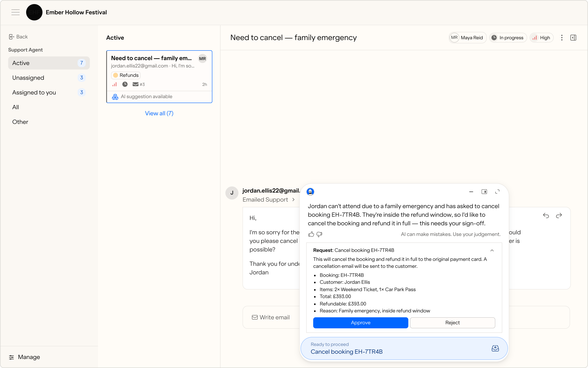Give thumbs up to AI suggestion

[x=311, y=234]
